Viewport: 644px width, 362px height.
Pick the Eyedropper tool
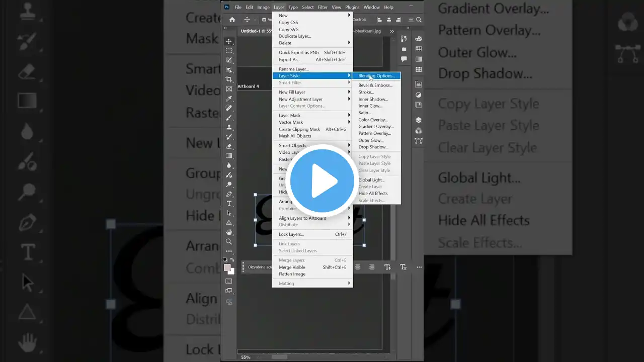pyautogui.click(x=229, y=99)
